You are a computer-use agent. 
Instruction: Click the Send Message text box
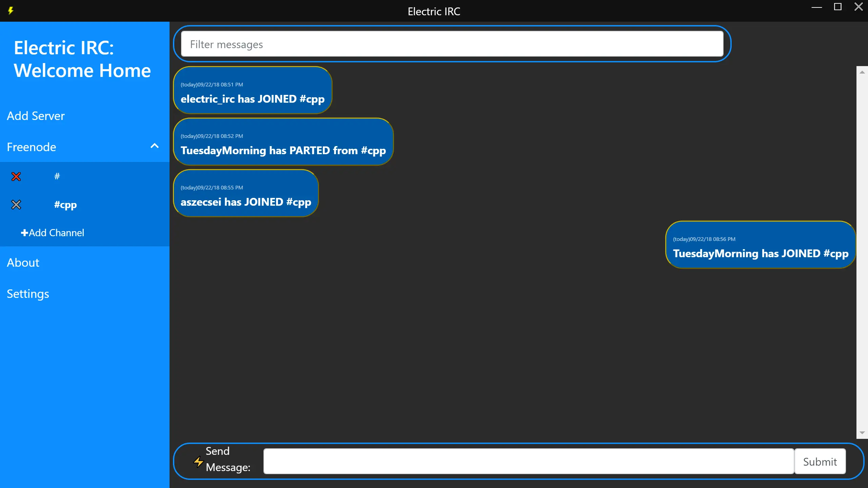(x=529, y=462)
